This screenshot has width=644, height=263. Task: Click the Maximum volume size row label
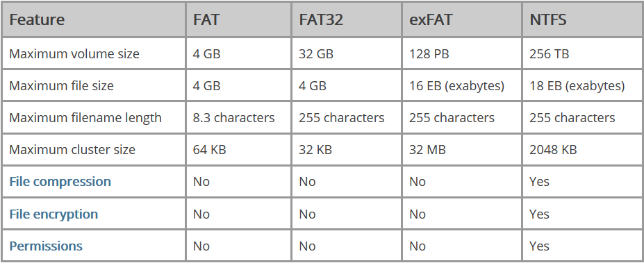(x=74, y=53)
